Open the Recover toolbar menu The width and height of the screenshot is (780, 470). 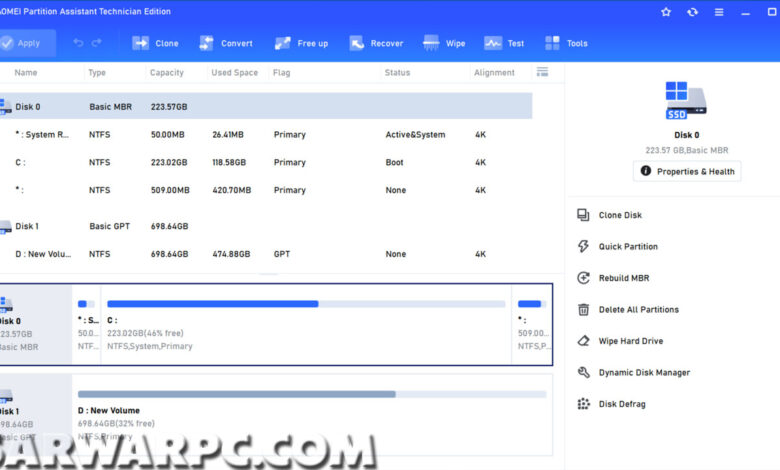[x=376, y=43]
